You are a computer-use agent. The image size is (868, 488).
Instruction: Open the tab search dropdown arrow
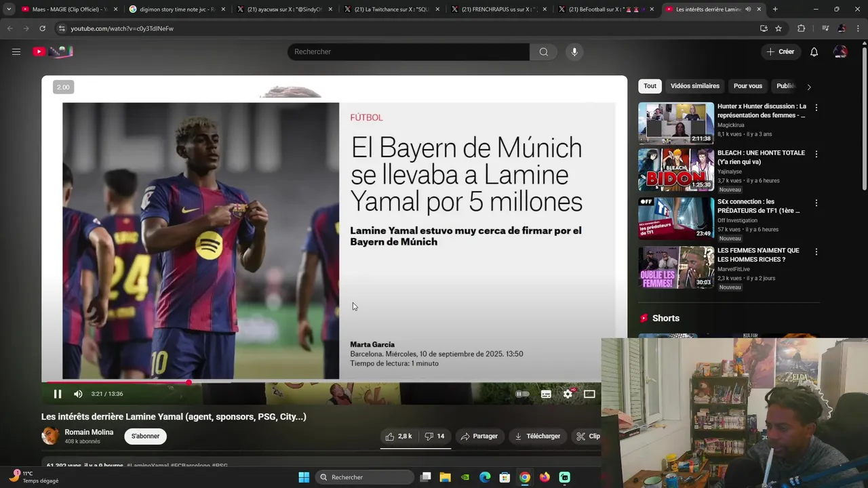click(x=8, y=9)
